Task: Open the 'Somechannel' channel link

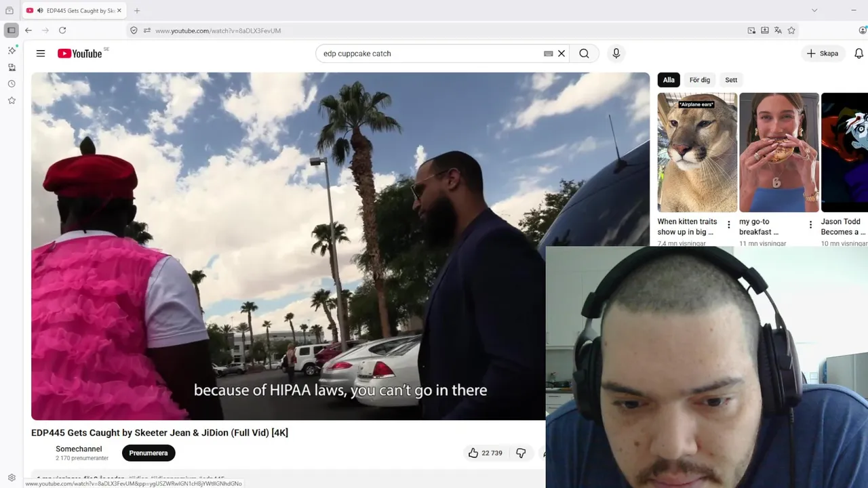Action: coord(79,449)
